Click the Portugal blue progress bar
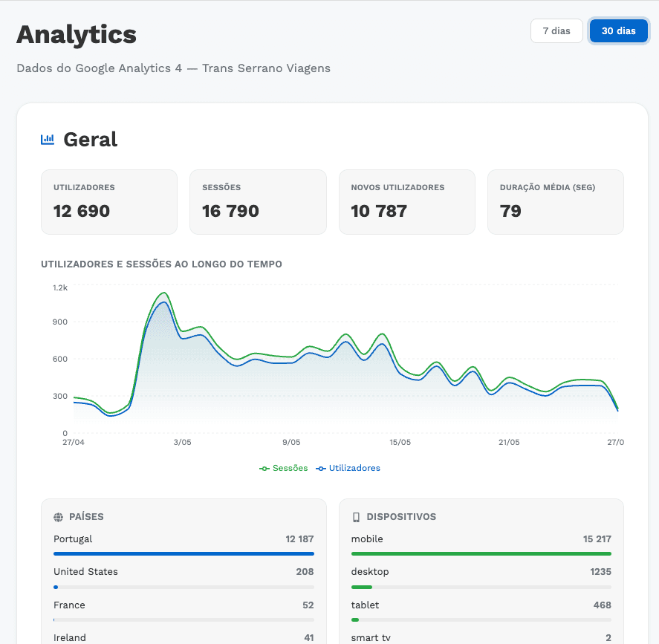 pyautogui.click(x=184, y=553)
